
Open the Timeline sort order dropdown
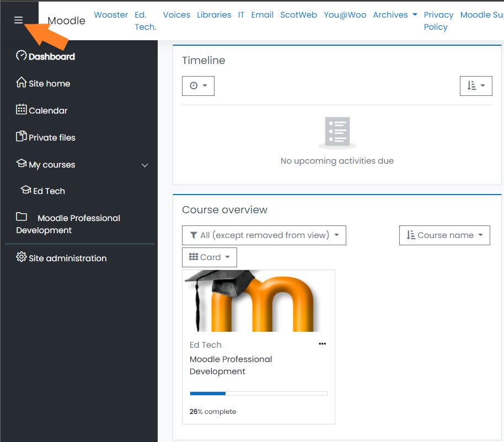[476, 86]
